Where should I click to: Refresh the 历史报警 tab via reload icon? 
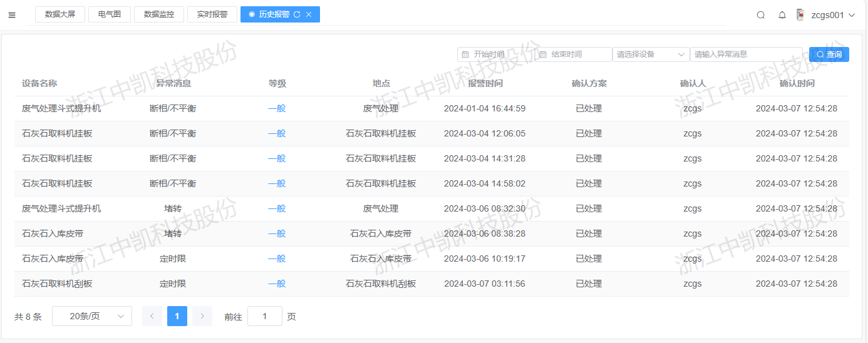tap(297, 14)
